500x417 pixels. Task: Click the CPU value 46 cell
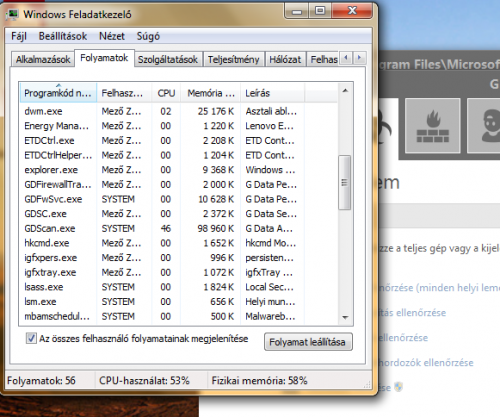click(x=166, y=228)
